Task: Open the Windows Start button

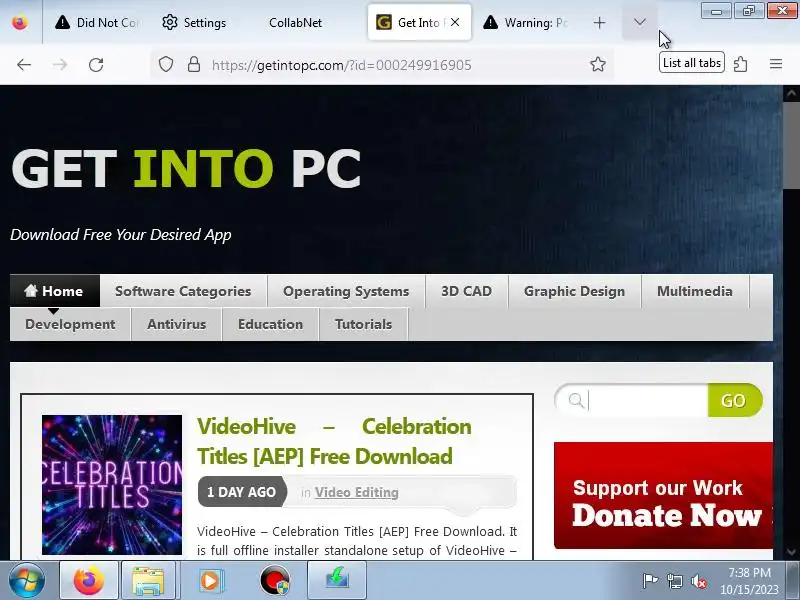Action: coord(26,580)
